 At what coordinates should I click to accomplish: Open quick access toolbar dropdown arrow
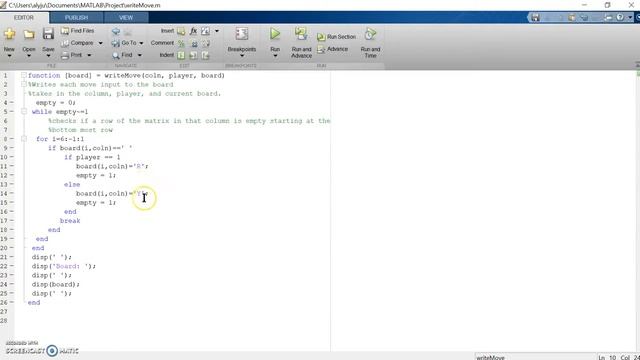(630, 18)
